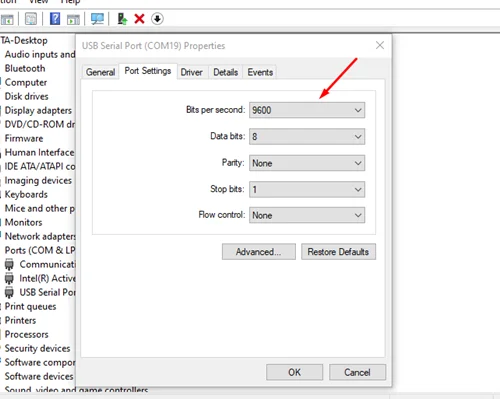Select the Disk drives tree item
The width and height of the screenshot is (500, 399).
[x=27, y=96]
